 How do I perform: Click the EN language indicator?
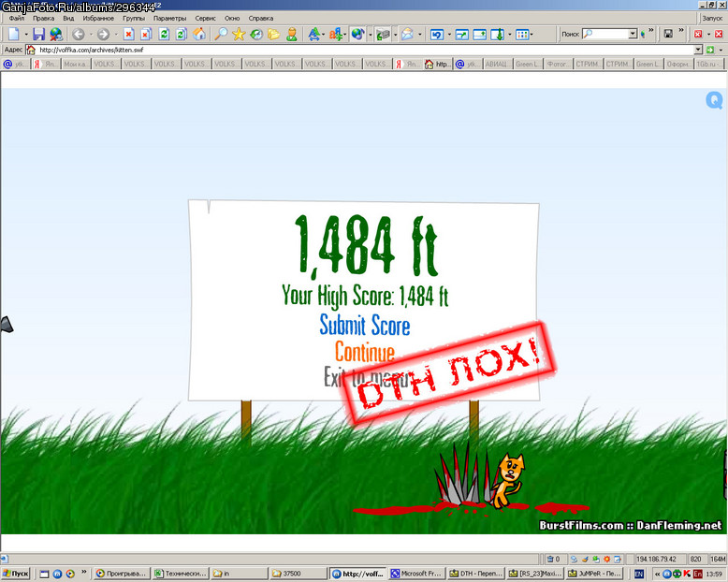tap(639, 574)
